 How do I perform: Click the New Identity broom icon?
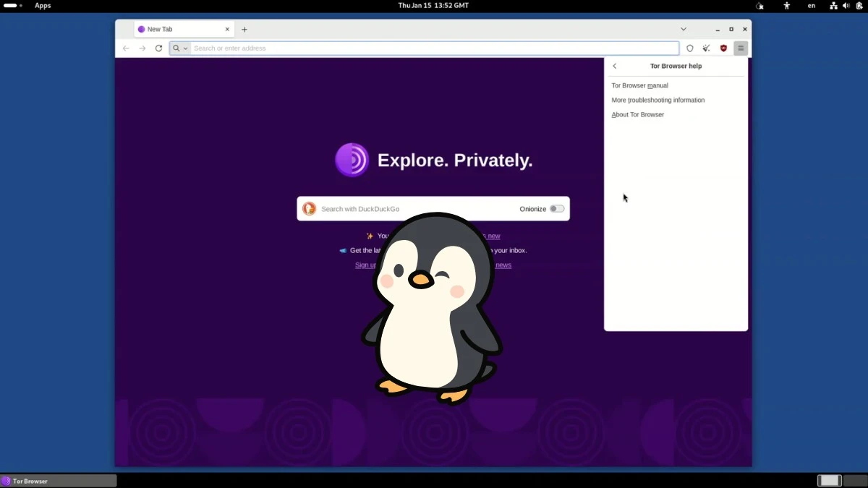click(707, 48)
